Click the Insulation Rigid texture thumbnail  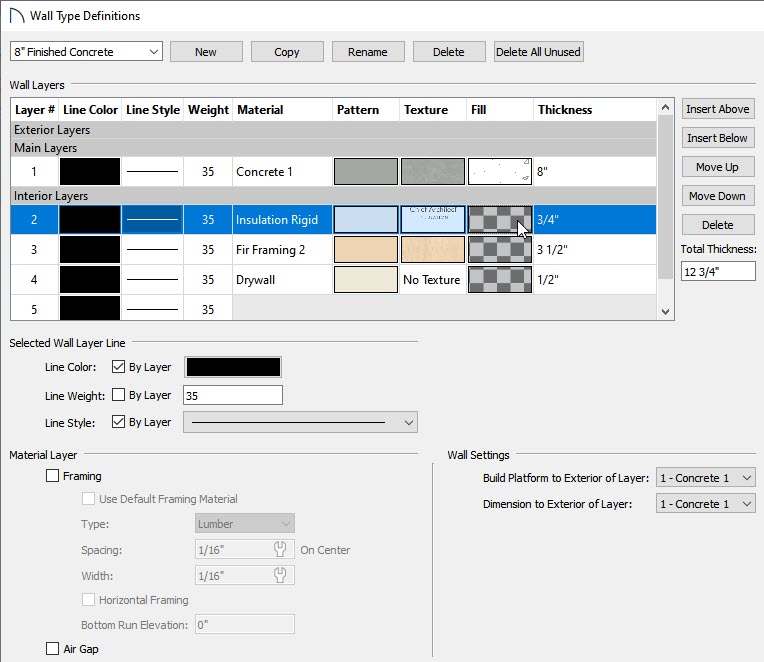[x=433, y=220]
